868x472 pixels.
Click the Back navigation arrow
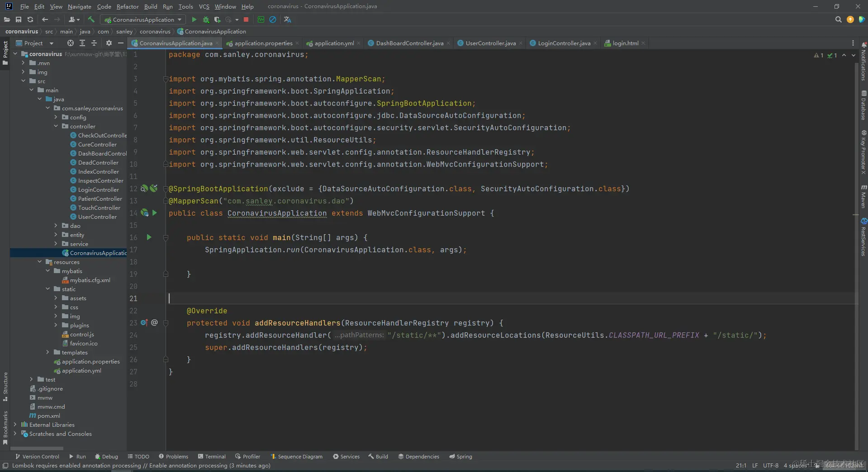[45, 19]
